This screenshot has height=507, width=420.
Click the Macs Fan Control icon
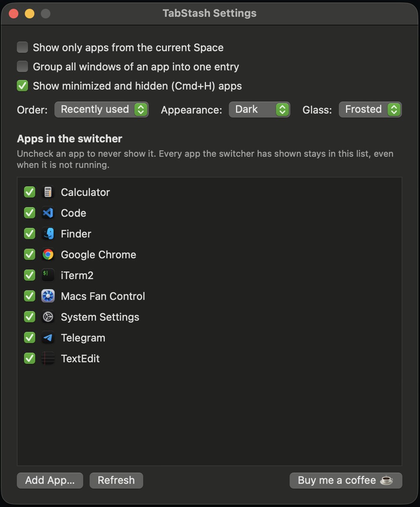(x=48, y=296)
